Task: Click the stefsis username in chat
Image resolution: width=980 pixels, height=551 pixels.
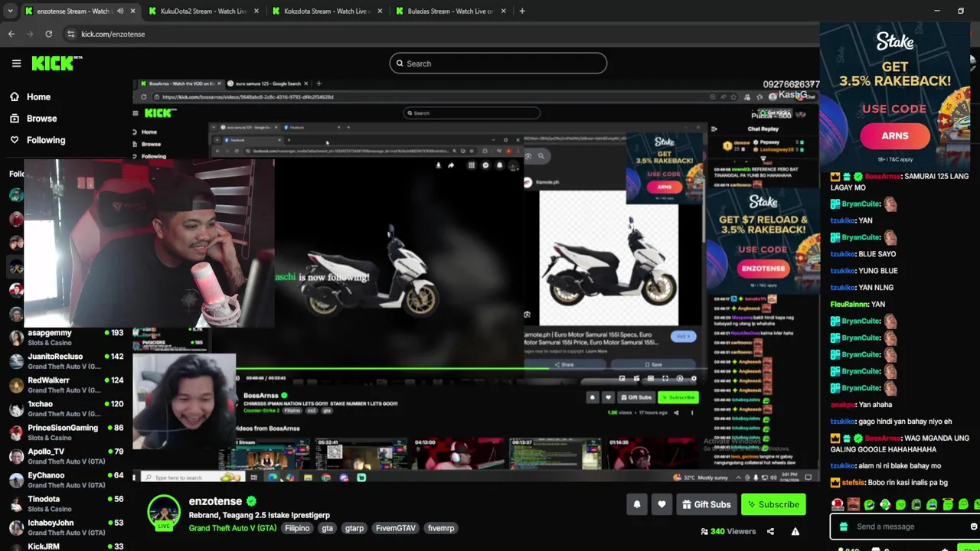Action: click(x=853, y=482)
